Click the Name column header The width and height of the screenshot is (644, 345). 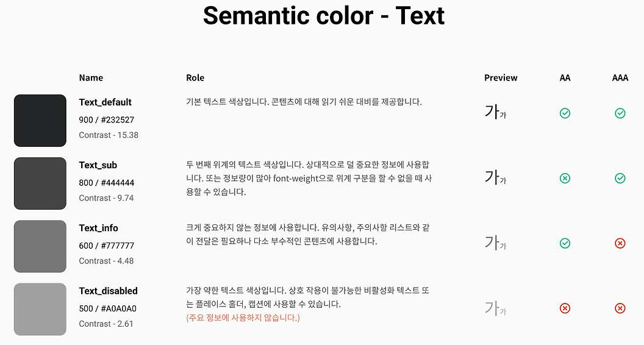(x=91, y=78)
